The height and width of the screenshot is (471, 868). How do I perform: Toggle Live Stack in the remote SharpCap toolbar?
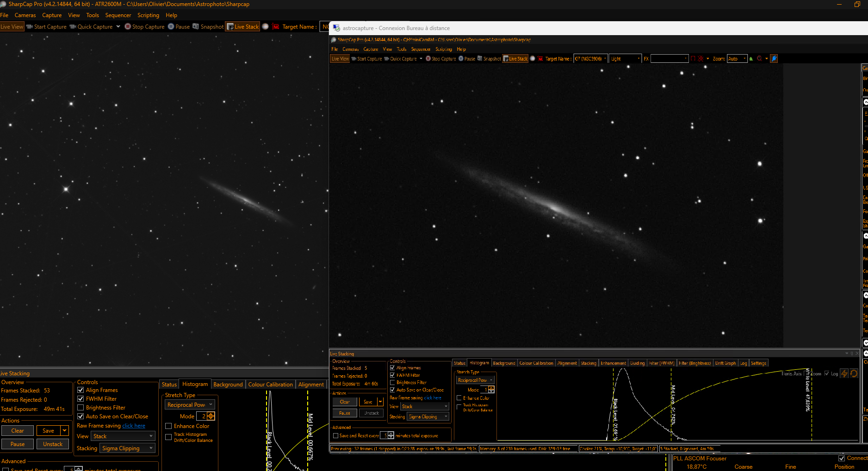[515, 59]
